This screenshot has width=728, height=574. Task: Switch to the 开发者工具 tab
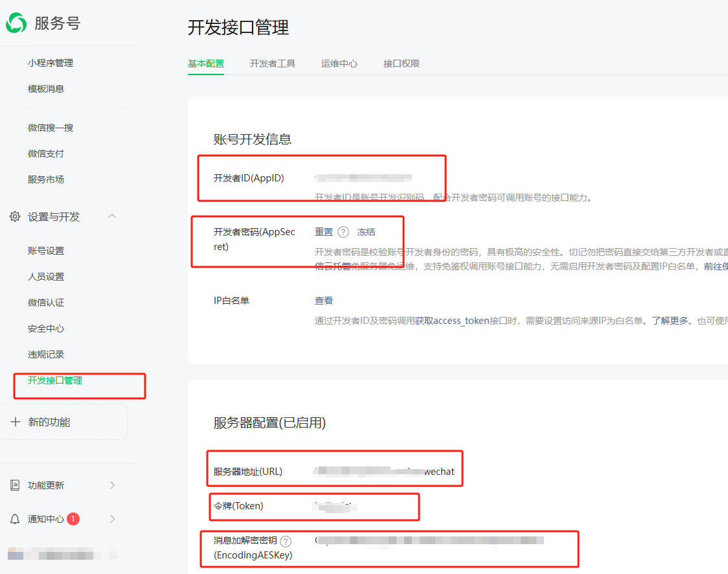pyautogui.click(x=273, y=63)
